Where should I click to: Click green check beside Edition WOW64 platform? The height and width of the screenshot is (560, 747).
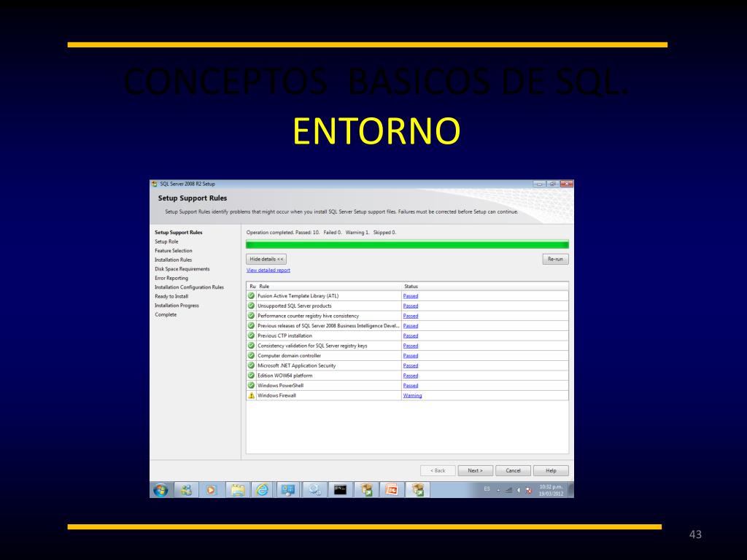[x=251, y=376]
